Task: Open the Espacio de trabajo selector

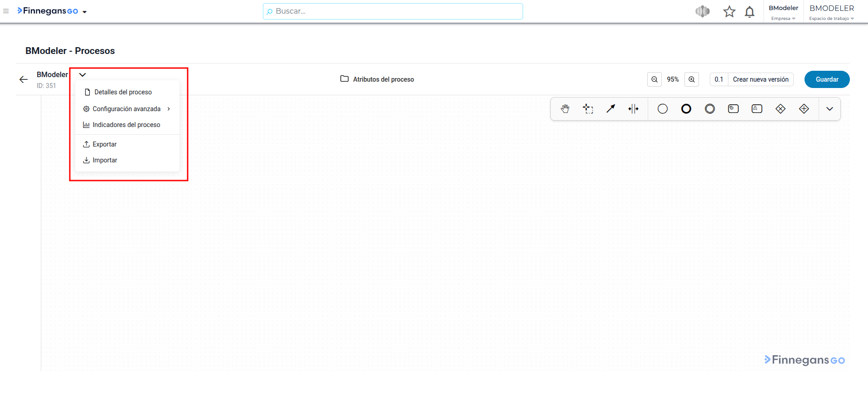Action: click(832, 19)
